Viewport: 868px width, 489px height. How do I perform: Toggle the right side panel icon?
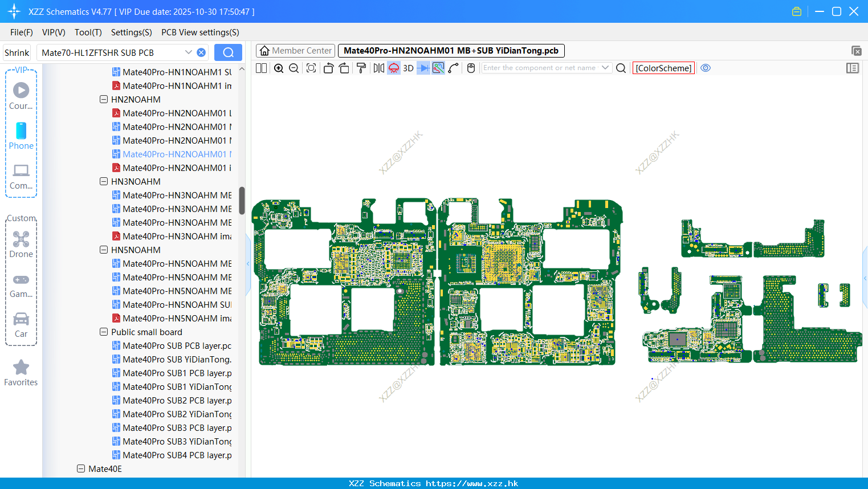pos(853,68)
